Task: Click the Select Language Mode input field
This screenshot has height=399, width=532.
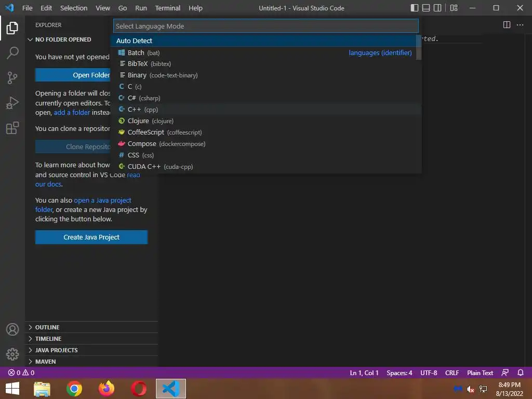Action: coord(265,26)
